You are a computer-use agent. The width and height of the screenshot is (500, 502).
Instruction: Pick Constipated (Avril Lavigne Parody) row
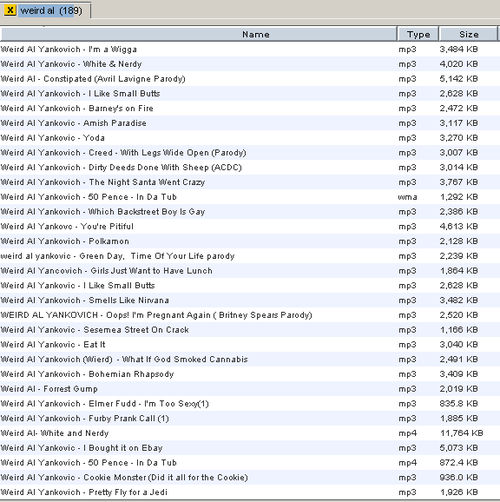pos(250,79)
